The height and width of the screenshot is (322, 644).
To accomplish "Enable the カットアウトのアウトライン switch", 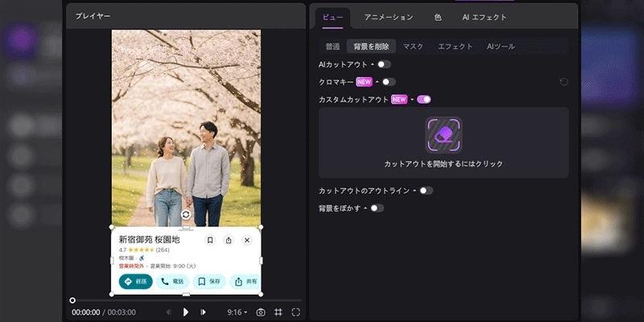I will [427, 191].
